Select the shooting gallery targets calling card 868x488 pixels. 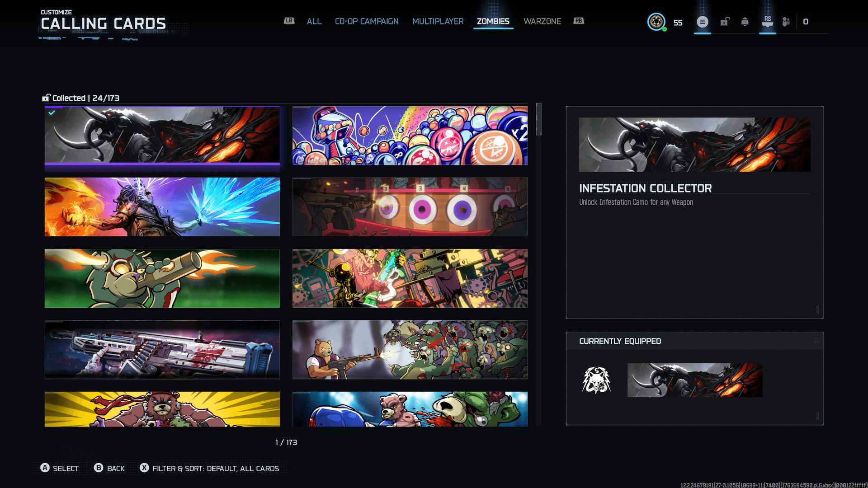[x=410, y=207]
